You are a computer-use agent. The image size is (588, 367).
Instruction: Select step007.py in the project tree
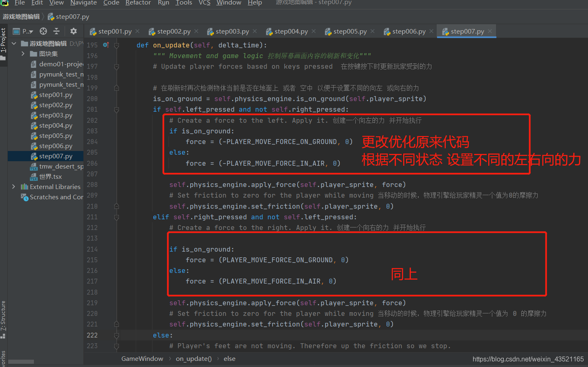56,156
